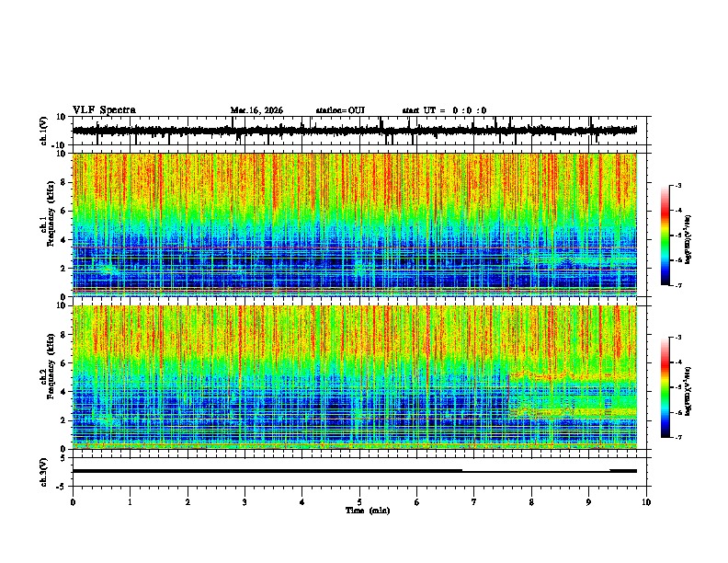
Task: Click the ch.1 waveform trace panel
Action: (359, 131)
